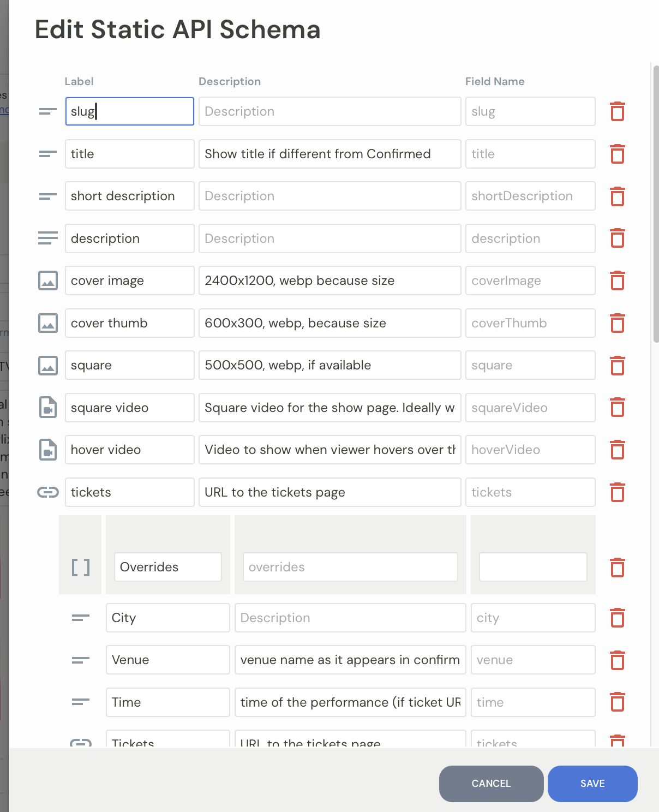Screen dimensions: 659x812
Task: Delete the slug field using its trash icon
Action: [x=617, y=111]
